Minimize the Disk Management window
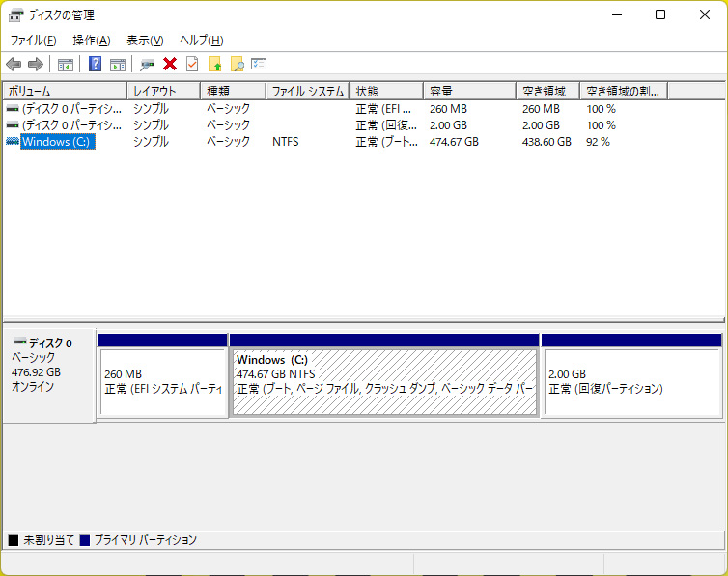Image resolution: width=728 pixels, height=576 pixels. point(617,14)
